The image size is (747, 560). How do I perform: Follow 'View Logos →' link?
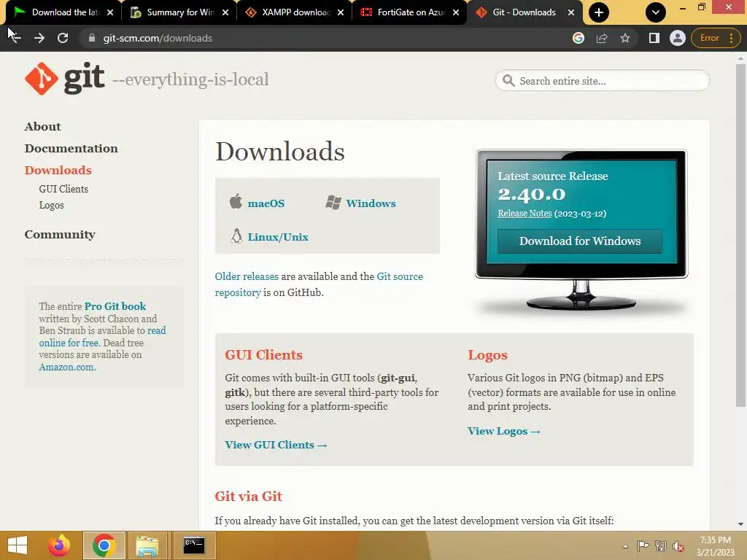tap(503, 431)
